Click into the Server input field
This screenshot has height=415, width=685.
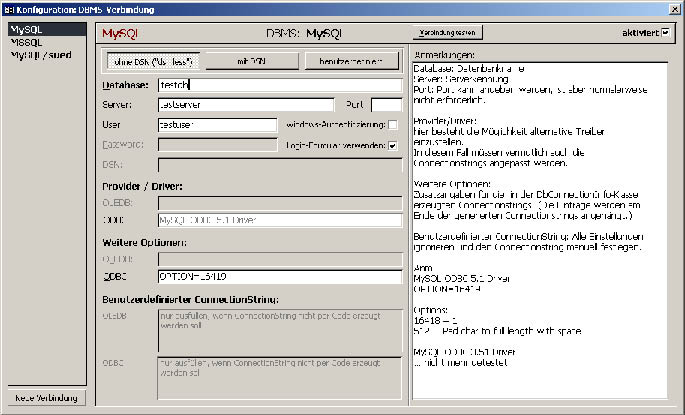246,105
